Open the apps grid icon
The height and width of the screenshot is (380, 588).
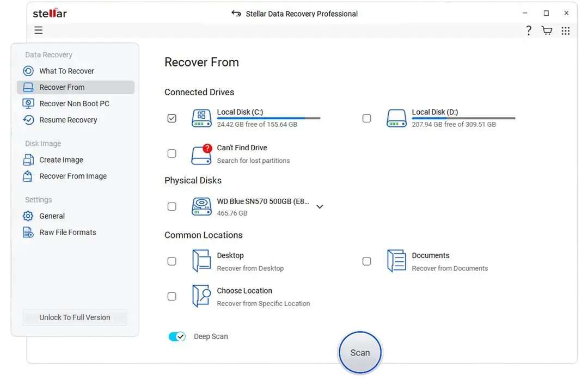coord(566,30)
